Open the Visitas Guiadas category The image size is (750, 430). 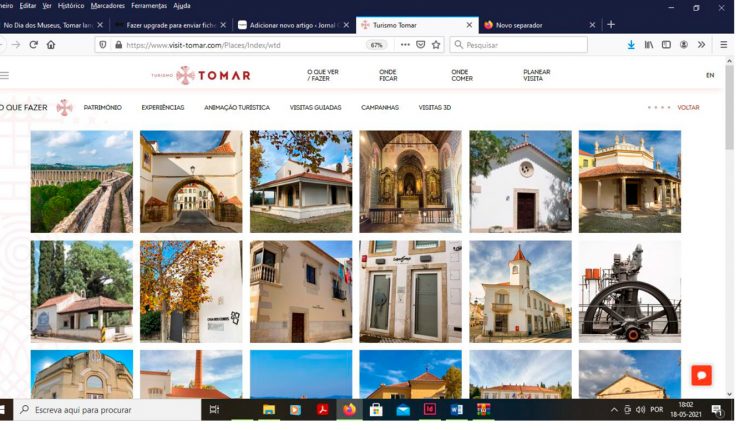click(315, 107)
